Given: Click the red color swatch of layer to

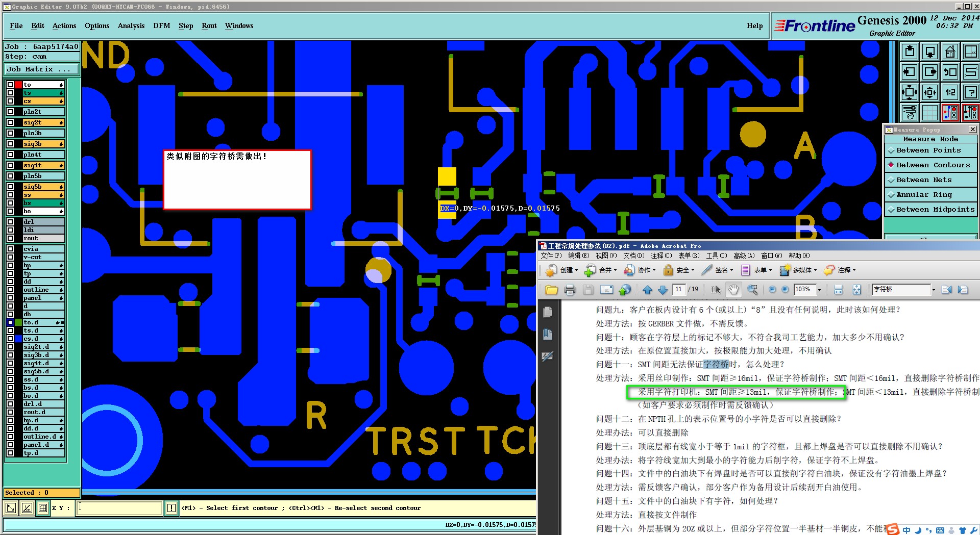Looking at the screenshot, I should (18, 85).
